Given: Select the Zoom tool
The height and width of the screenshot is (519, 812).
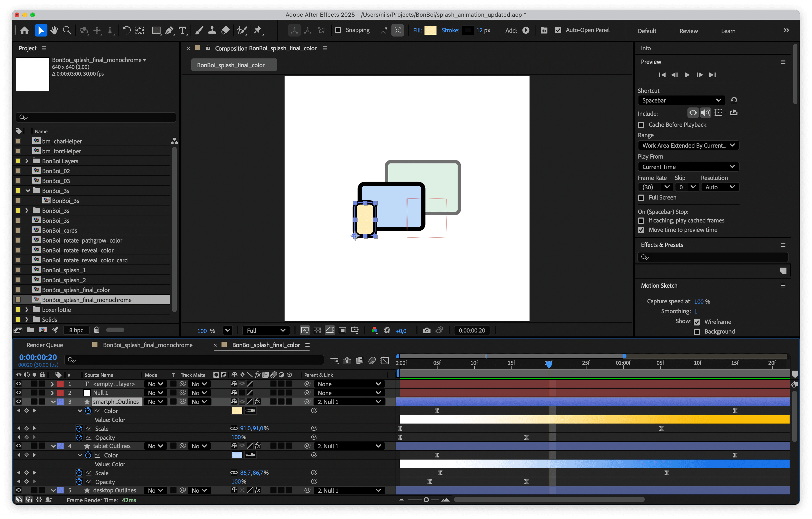Looking at the screenshot, I should pyautogui.click(x=67, y=30).
